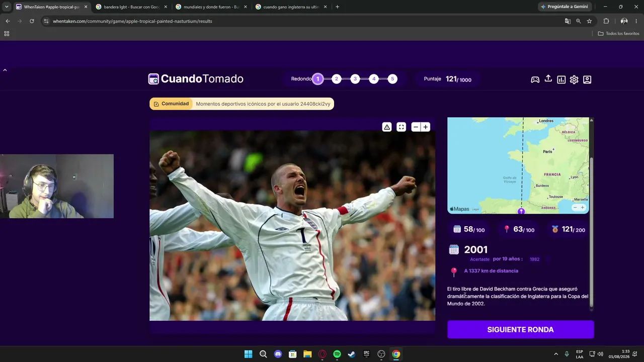Viewport: 644px width, 362px height.
Task: Switch to the WhenTaken tab
Action: [51, 7]
